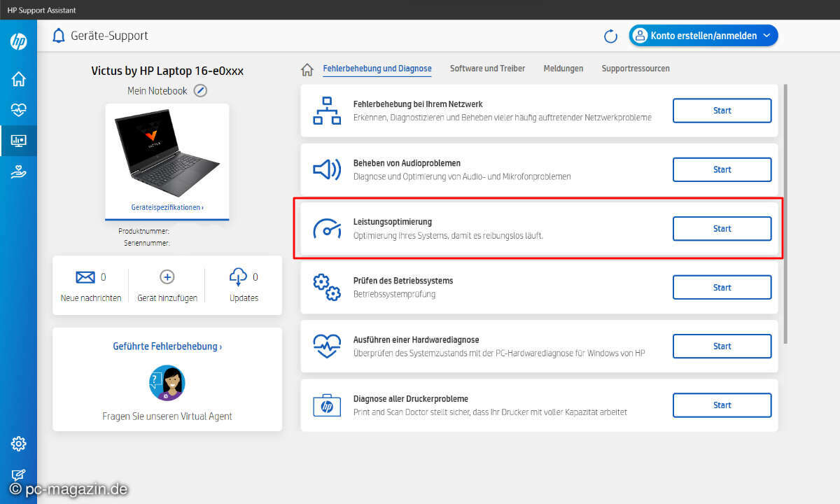Click the 'Beheben von Audioproblemen' heading

click(x=407, y=163)
